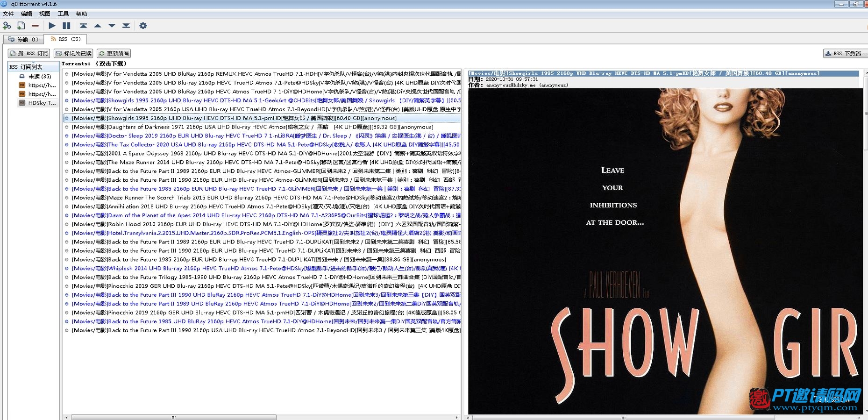The image size is (868, 420).
Task: Open the 帮助 menu
Action: [81, 14]
